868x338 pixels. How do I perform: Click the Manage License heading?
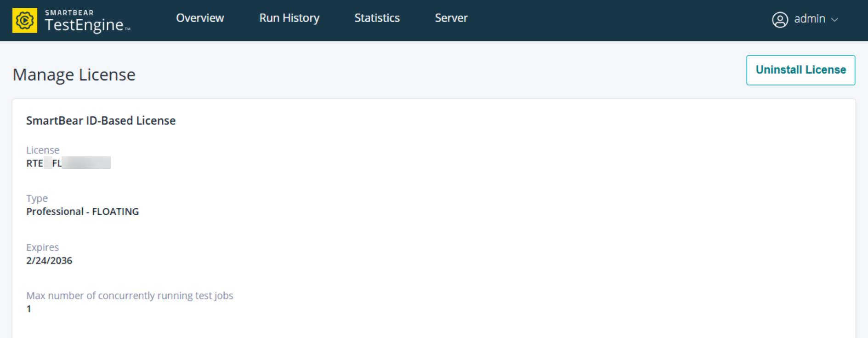click(74, 74)
